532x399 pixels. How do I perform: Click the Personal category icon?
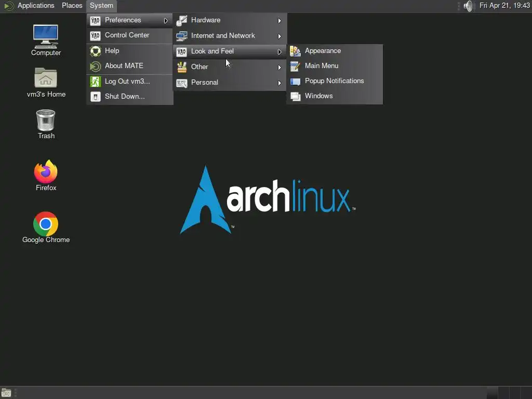pos(182,83)
